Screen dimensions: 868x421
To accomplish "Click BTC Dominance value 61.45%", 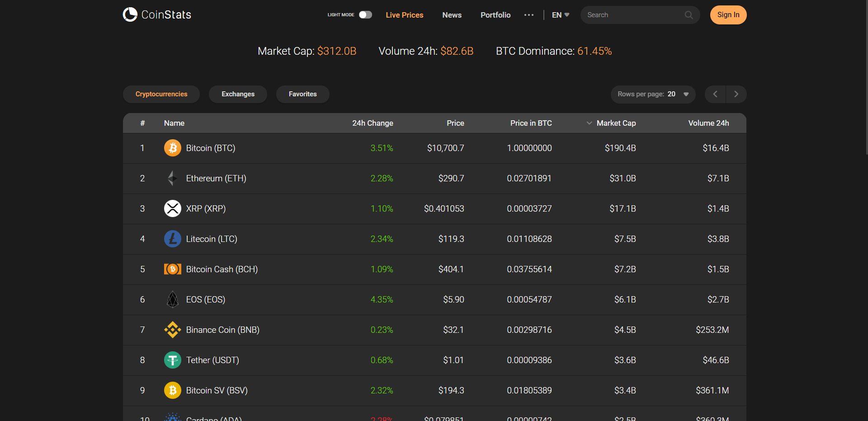I will click(x=594, y=51).
